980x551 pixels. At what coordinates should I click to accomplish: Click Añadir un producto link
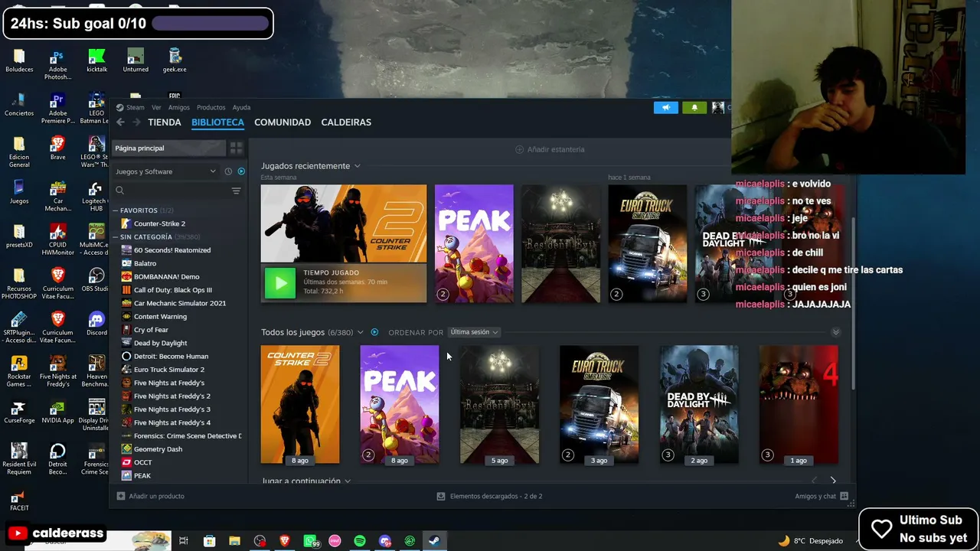[x=156, y=496]
